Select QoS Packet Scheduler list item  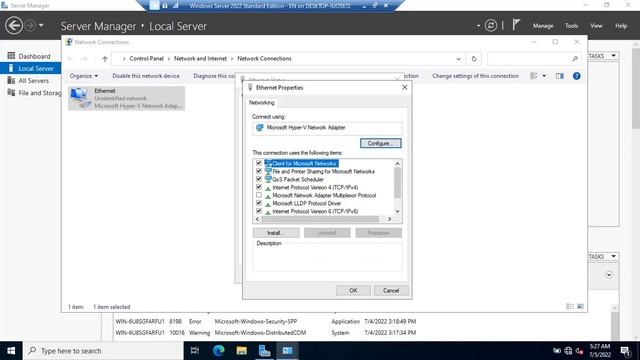[x=298, y=180]
